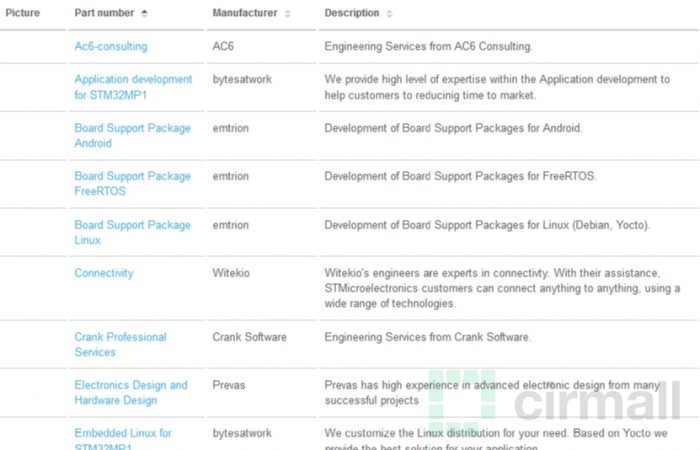Click the Manufacturer column sort arrows

click(288, 14)
